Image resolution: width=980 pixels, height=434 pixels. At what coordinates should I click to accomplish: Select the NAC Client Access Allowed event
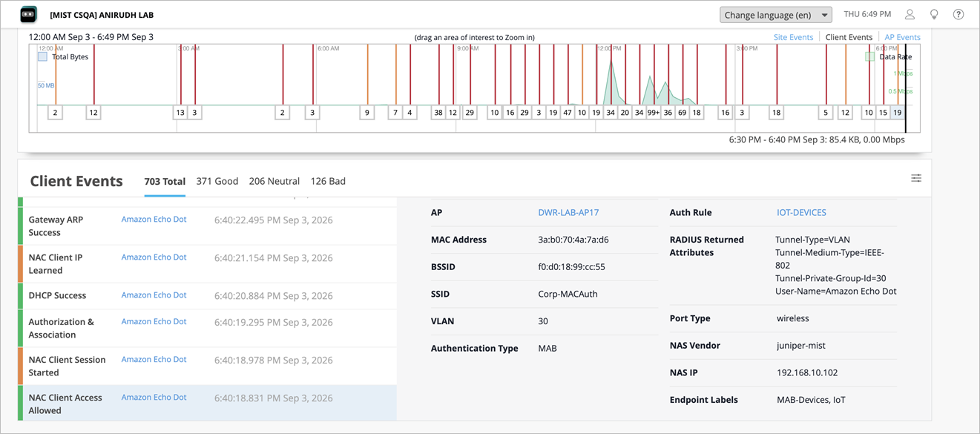pos(207,404)
